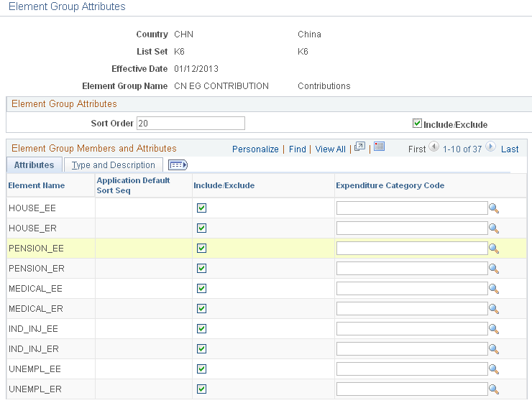Sort by Application Default Sort Seq header

[133, 185]
